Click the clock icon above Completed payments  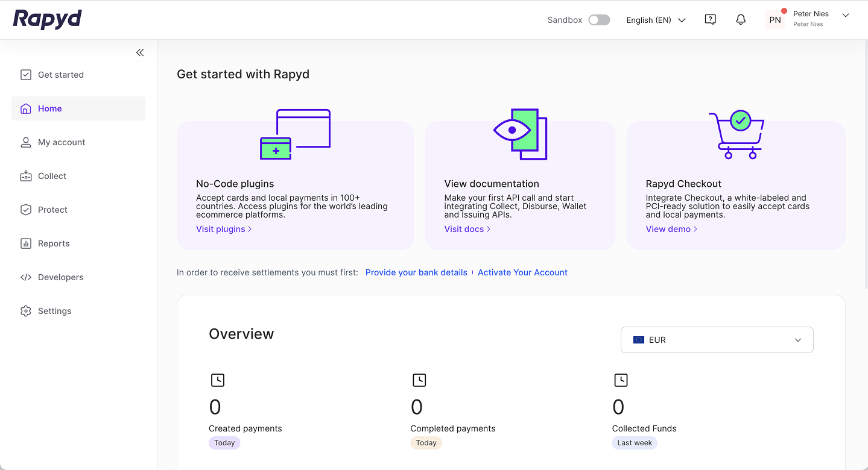tap(419, 380)
